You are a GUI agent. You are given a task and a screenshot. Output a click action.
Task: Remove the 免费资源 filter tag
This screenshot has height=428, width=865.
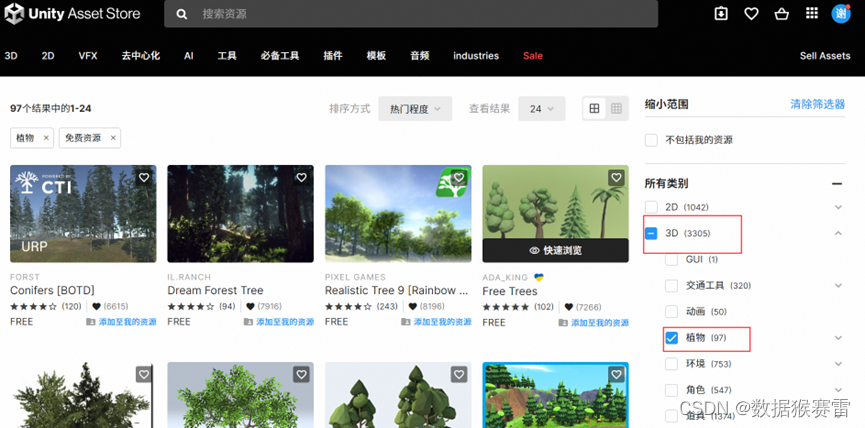(113, 138)
